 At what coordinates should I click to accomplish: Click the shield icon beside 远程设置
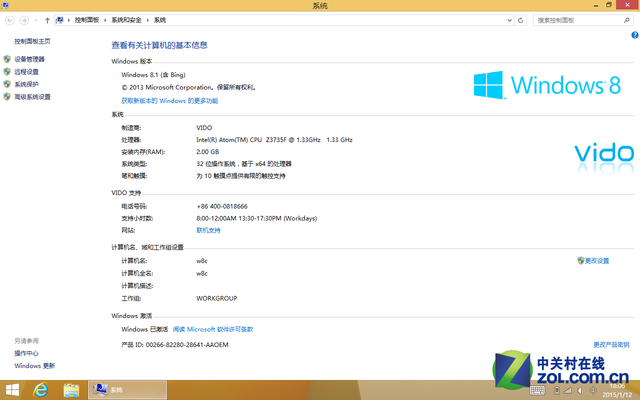7,72
